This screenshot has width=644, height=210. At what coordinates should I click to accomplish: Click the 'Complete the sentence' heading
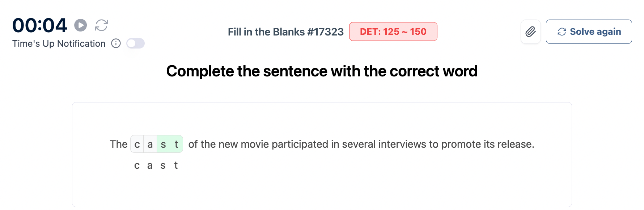point(322,71)
